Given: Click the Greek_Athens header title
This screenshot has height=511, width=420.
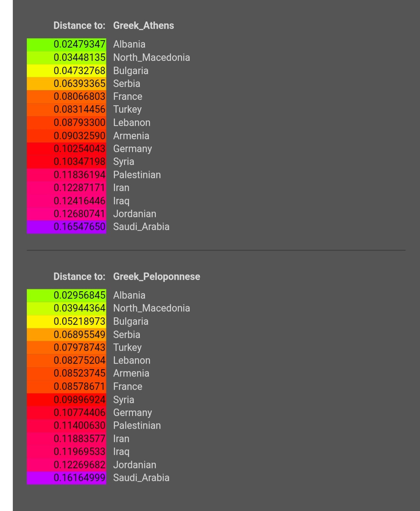Looking at the screenshot, I should click(x=143, y=26).
